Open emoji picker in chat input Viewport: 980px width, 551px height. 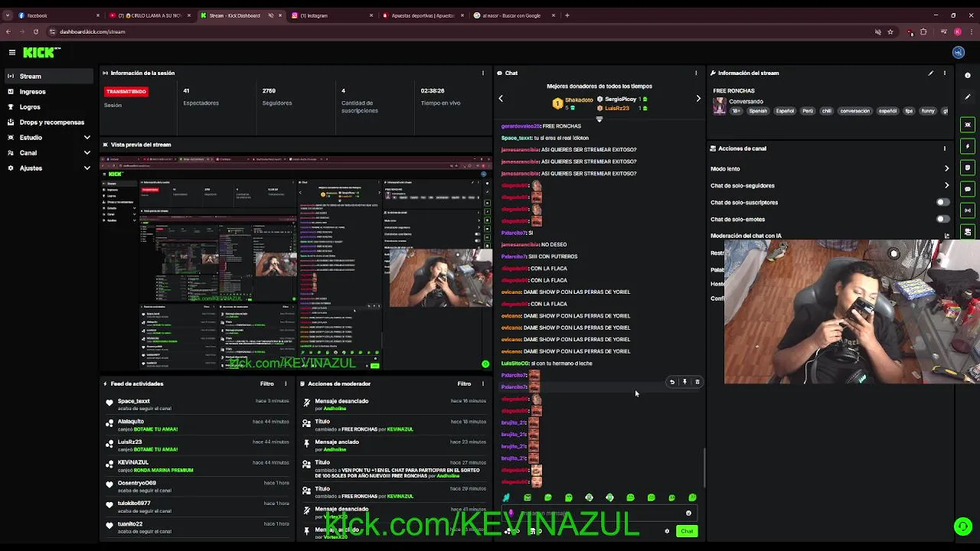click(x=688, y=514)
